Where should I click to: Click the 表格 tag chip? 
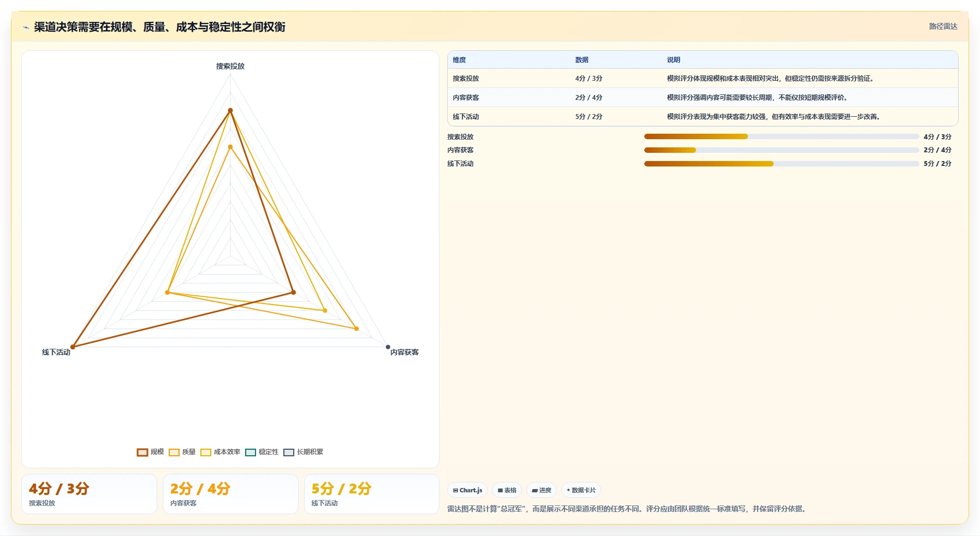pyautogui.click(x=507, y=490)
